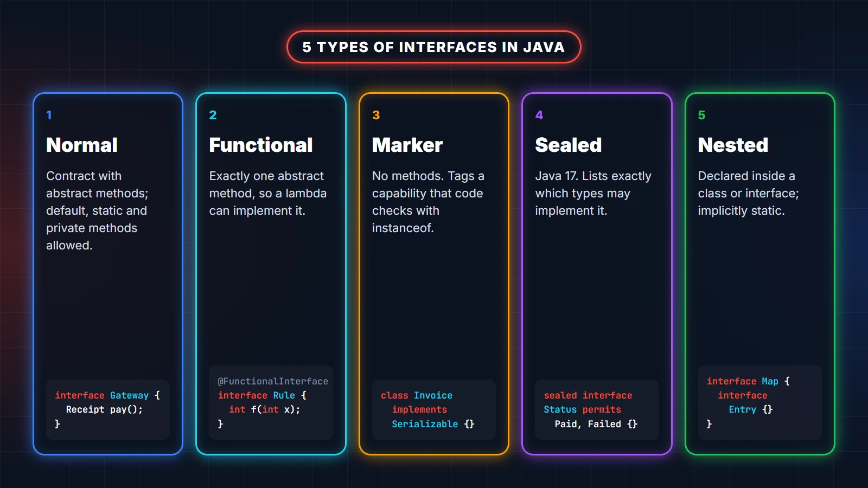
Task: Click the 'Marker' card heading
Action: click(x=407, y=145)
